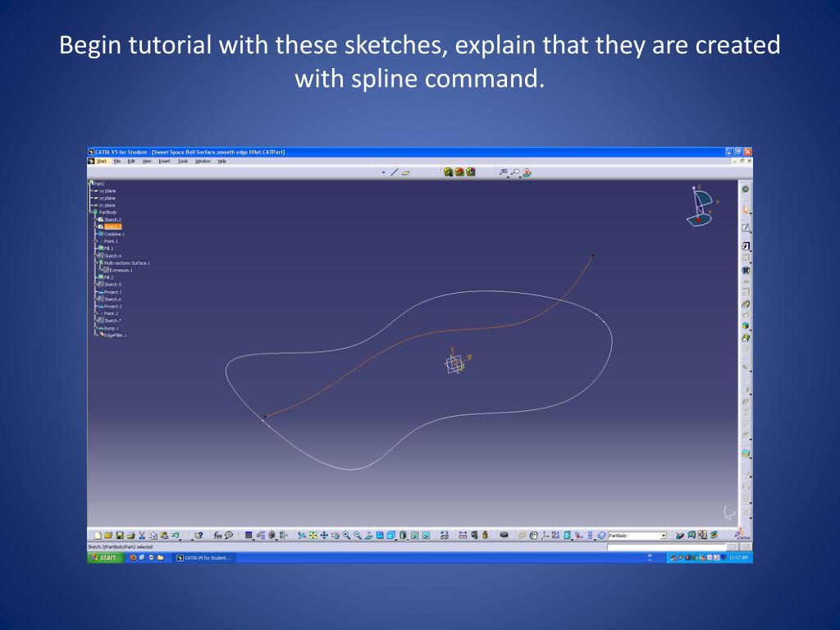Select the Rotate view tool
This screenshot has height=630, width=840.
[x=335, y=535]
